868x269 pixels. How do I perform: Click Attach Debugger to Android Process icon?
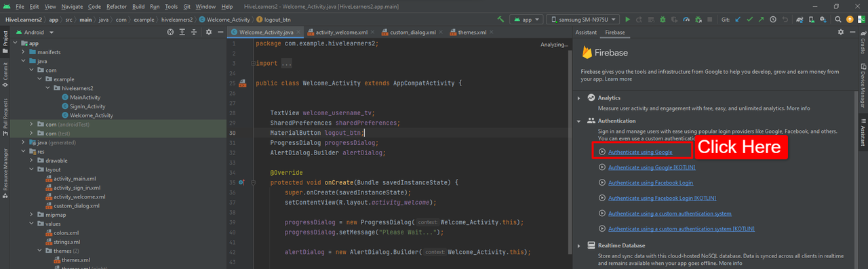tap(698, 20)
